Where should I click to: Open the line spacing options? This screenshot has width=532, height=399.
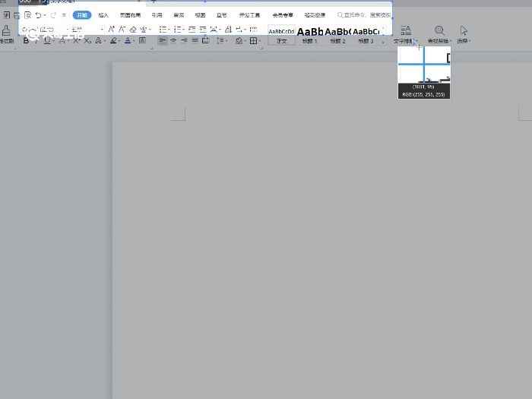[221, 41]
